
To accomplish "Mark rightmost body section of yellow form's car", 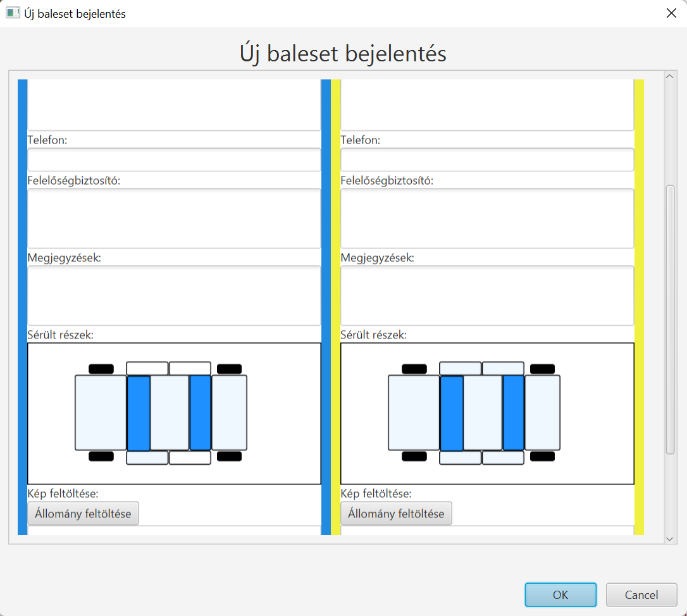I will pos(543,413).
